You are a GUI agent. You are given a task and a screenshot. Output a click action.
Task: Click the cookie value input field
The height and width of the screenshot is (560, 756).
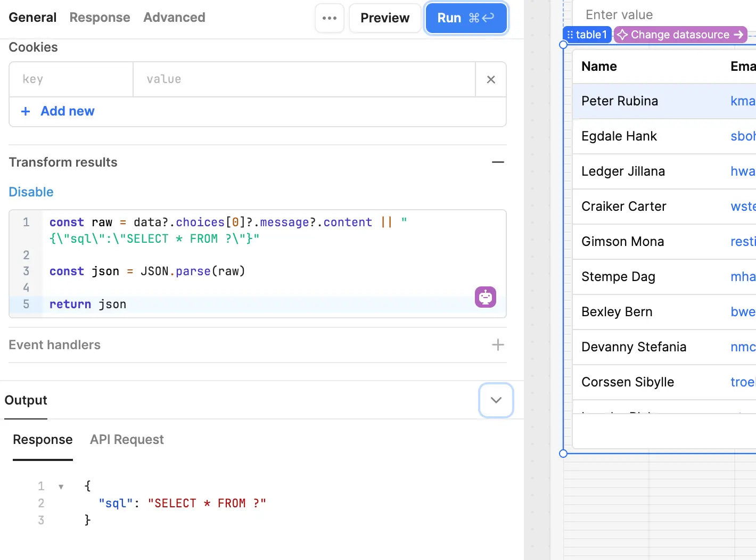pos(303,79)
